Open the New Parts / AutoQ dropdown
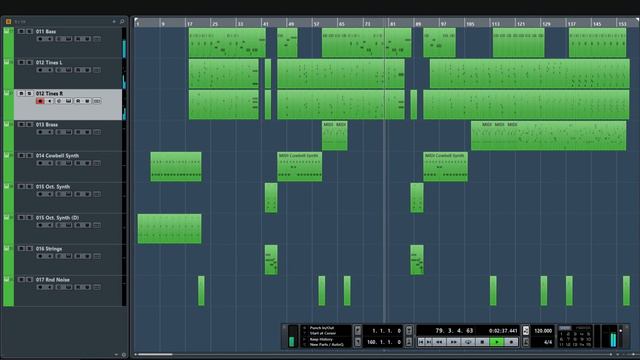Viewport: 640px width, 360px height. click(326, 344)
